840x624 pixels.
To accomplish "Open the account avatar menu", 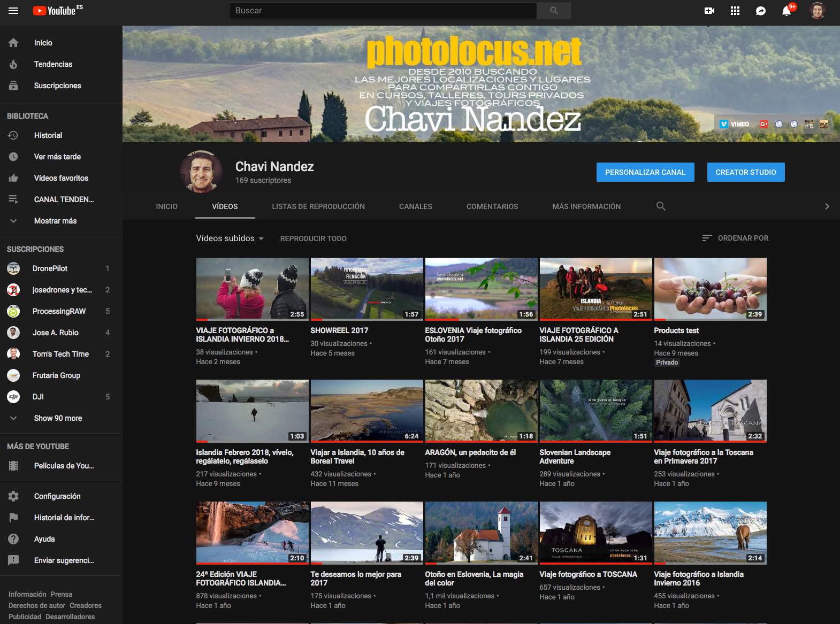I will click(x=817, y=11).
